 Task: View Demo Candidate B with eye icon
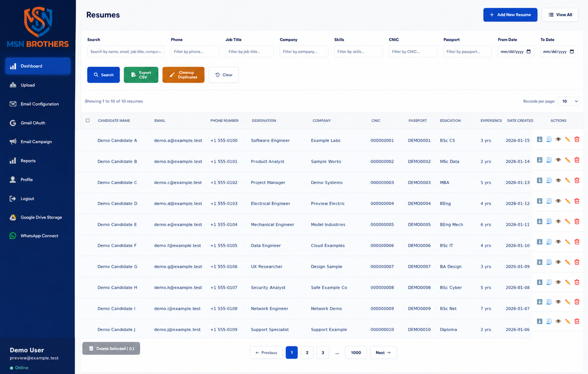coord(558,160)
